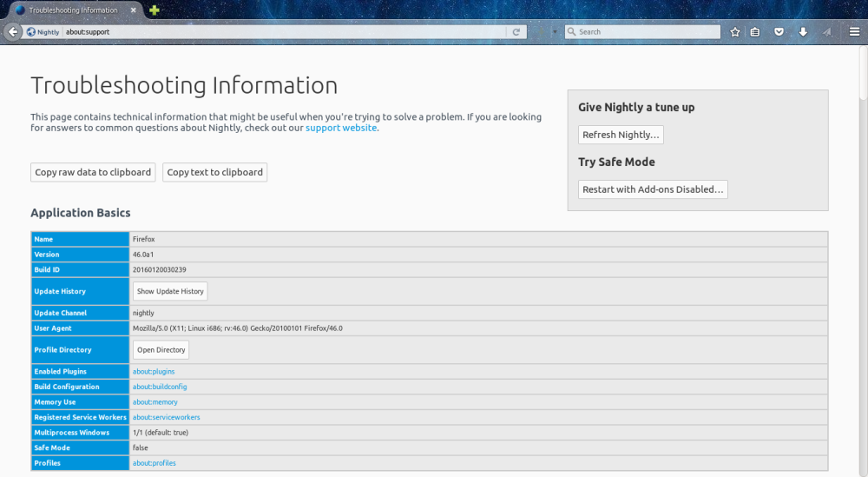
Task: Open a new tab with plus icon
Action: pos(155,10)
